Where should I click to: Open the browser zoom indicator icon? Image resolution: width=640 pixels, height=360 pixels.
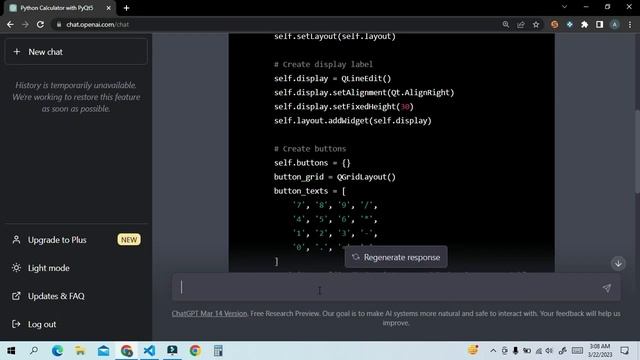pyautogui.click(x=506, y=24)
